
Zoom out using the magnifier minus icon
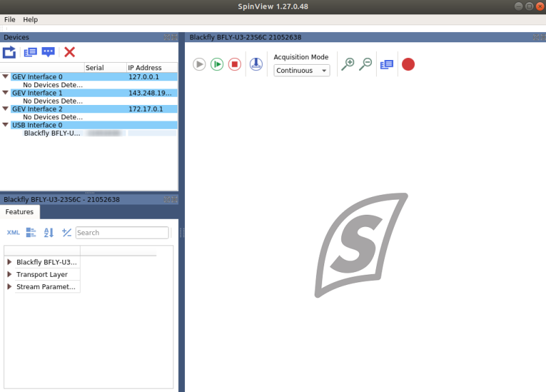pos(366,64)
